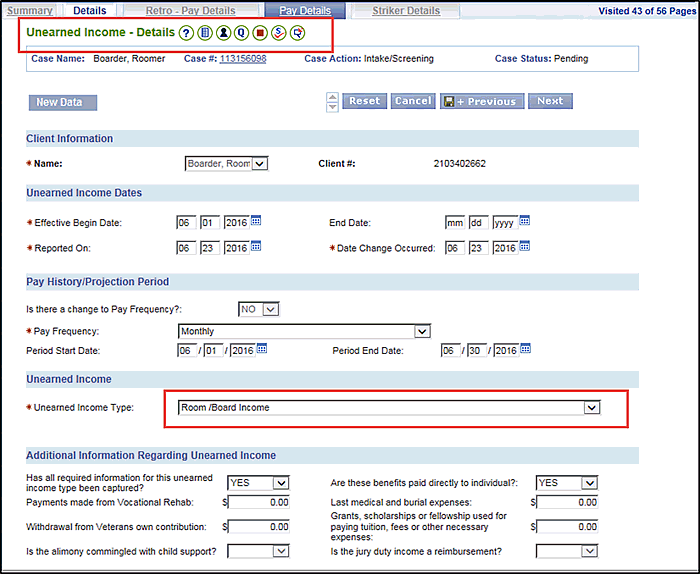Open the Date Change Occurred calendar
Viewport: 700px width, 574px height.
525,247
